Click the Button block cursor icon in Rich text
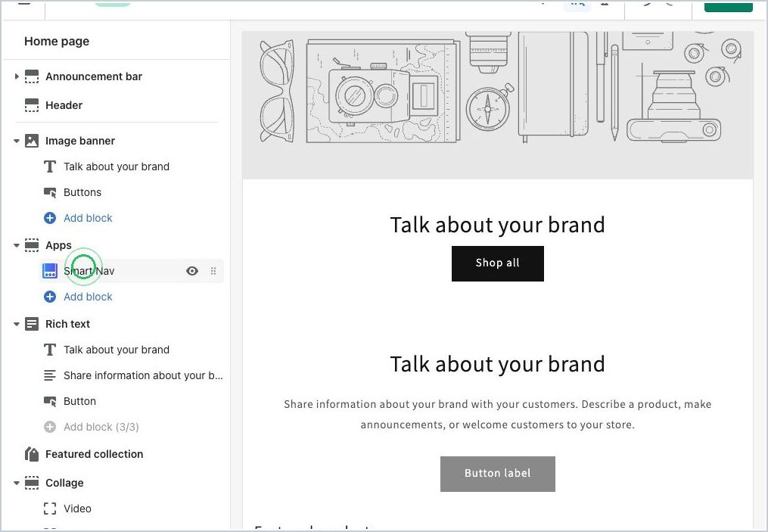The width and height of the screenshot is (768, 532). 50,402
